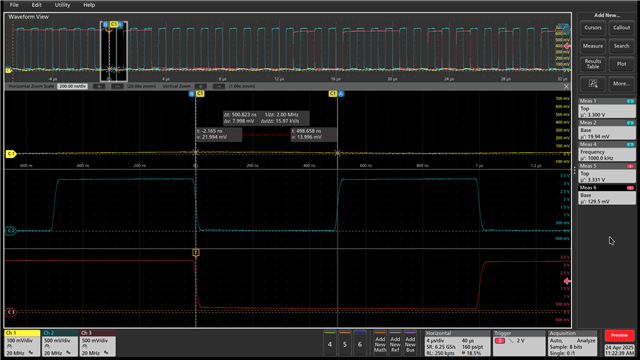Open the Help menu

pos(89,5)
